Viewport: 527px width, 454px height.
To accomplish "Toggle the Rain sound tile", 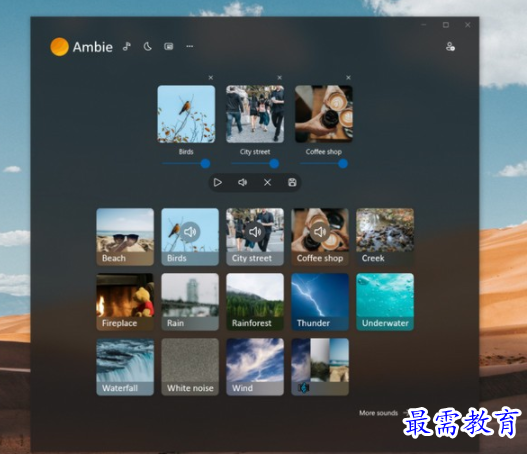I will coord(190,302).
